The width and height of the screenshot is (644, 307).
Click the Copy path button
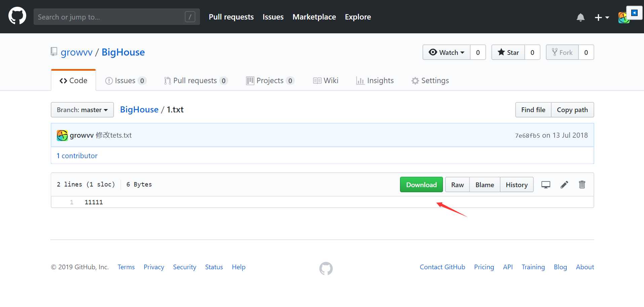click(572, 110)
